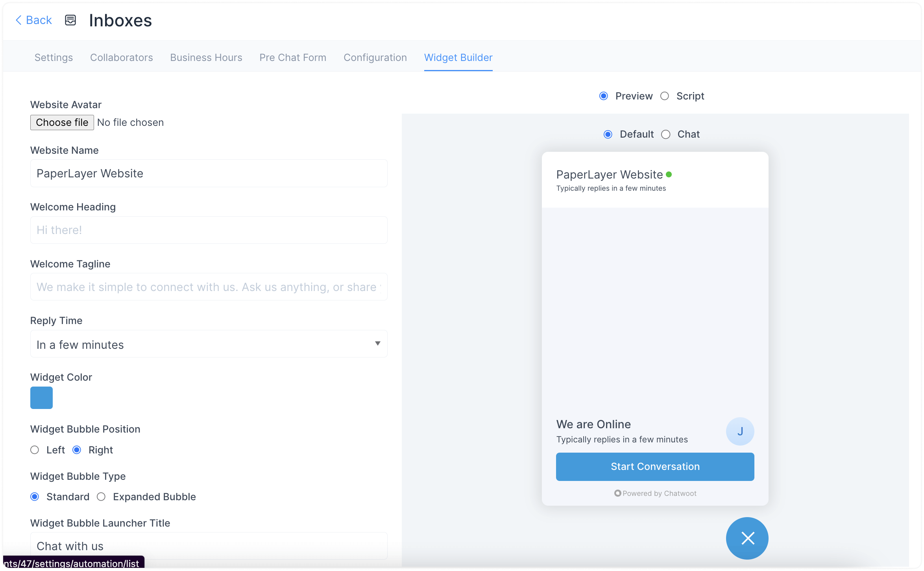
Task: Set widget bubble position to Left
Action: coord(35,450)
